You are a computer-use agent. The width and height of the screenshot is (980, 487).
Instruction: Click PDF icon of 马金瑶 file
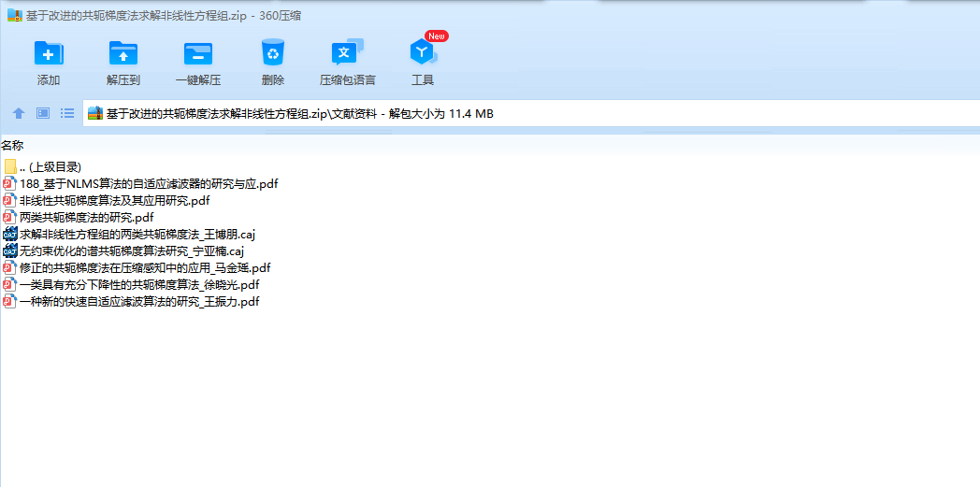click(x=10, y=268)
